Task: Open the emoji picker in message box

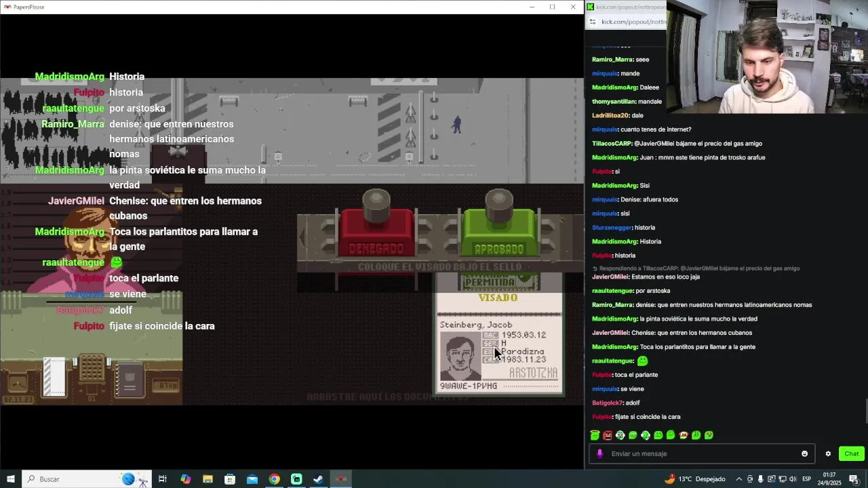Action: pyautogui.click(x=805, y=454)
